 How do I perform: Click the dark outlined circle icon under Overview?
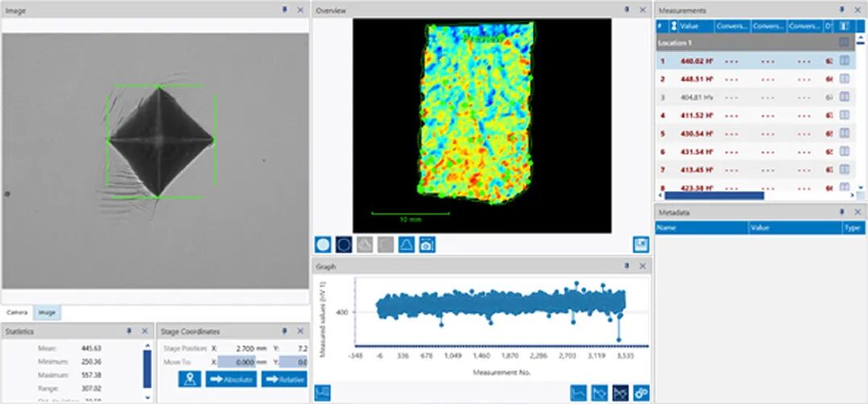(344, 244)
